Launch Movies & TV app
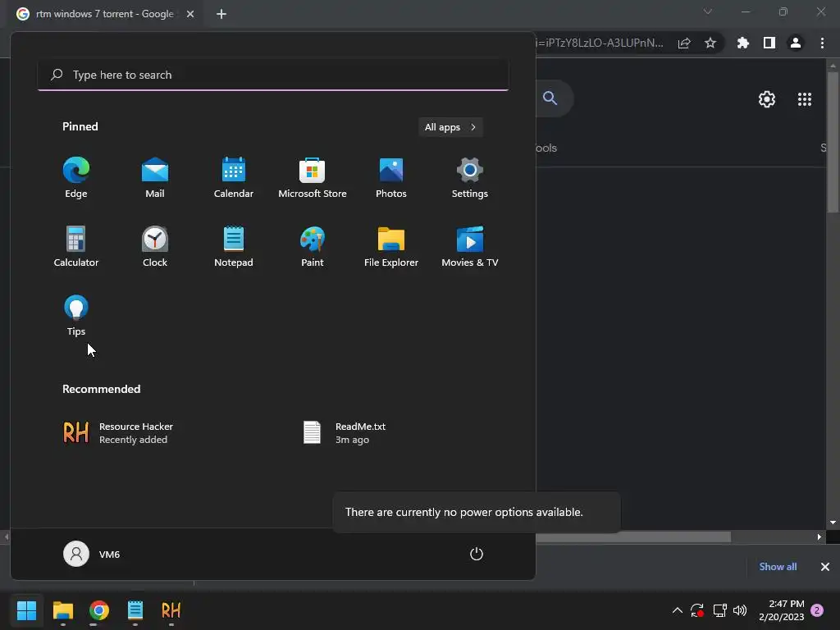The height and width of the screenshot is (630, 840). coord(470,247)
